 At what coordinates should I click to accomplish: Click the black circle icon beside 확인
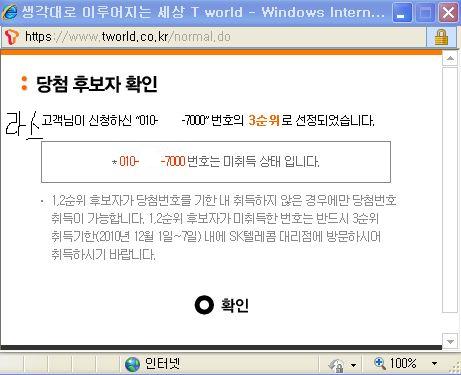(204, 305)
